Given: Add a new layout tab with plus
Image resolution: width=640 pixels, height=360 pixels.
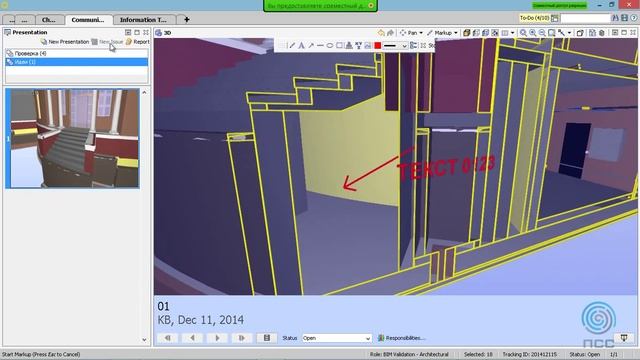Looking at the screenshot, I should tap(187, 20).
